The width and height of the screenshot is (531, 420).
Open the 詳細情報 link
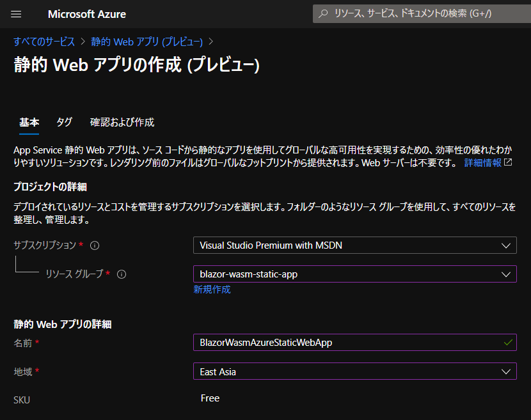[x=482, y=163]
